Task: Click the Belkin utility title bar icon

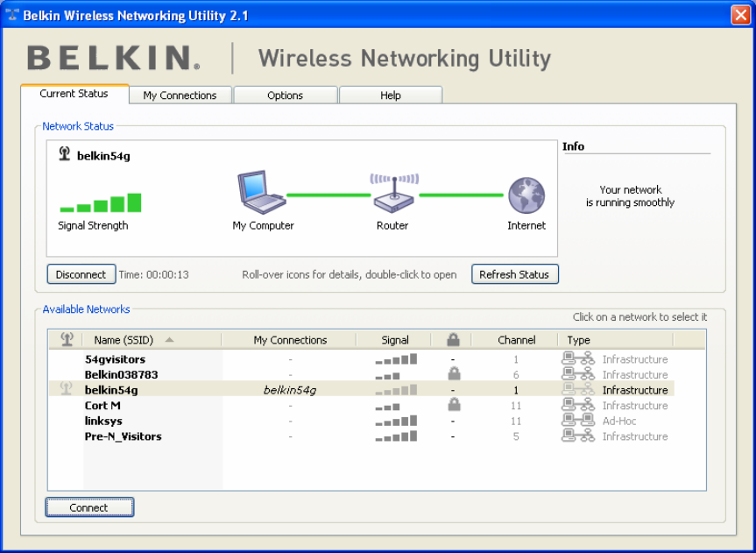Action: (12, 15)
